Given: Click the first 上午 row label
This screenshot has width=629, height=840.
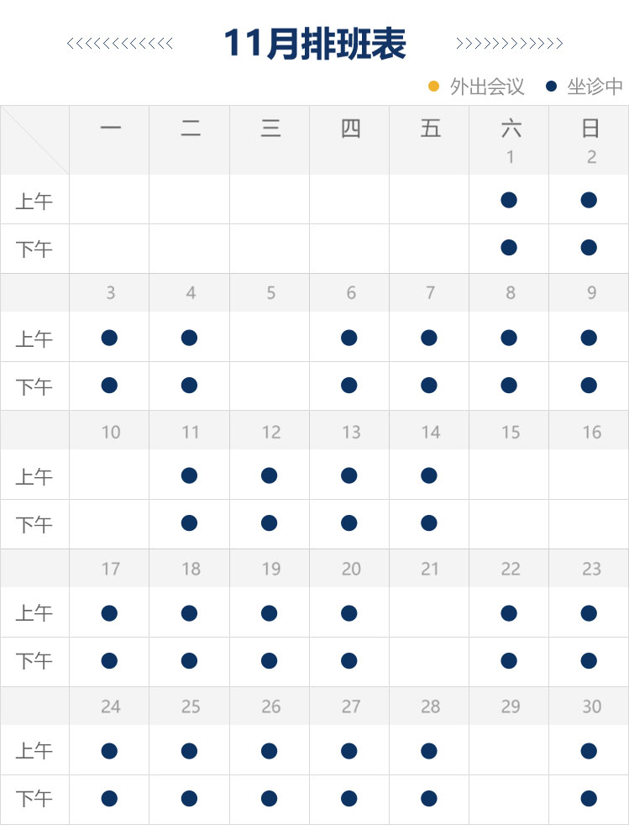Looking at the screenshot, I should (34, 202).
